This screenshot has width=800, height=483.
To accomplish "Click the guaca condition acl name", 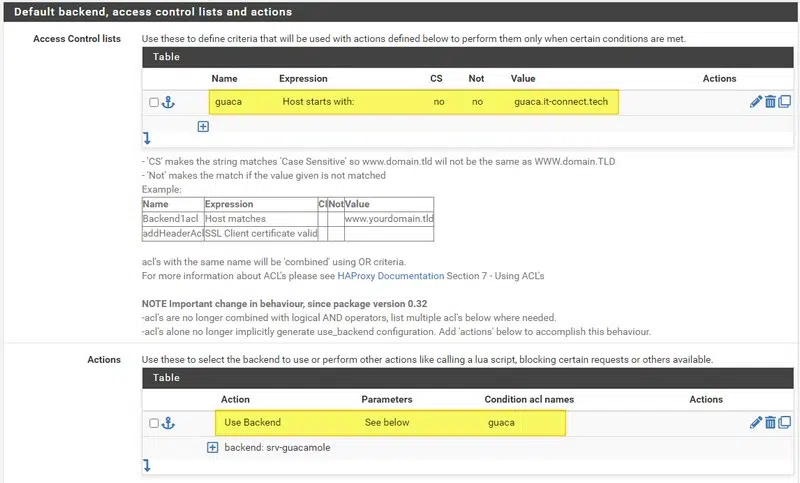I will (501, 422).
